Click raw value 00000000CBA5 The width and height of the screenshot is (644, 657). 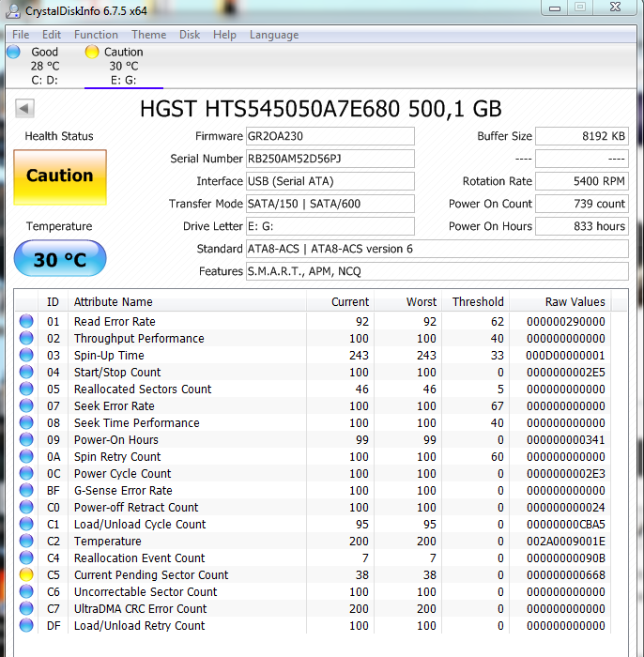[566, 524]
